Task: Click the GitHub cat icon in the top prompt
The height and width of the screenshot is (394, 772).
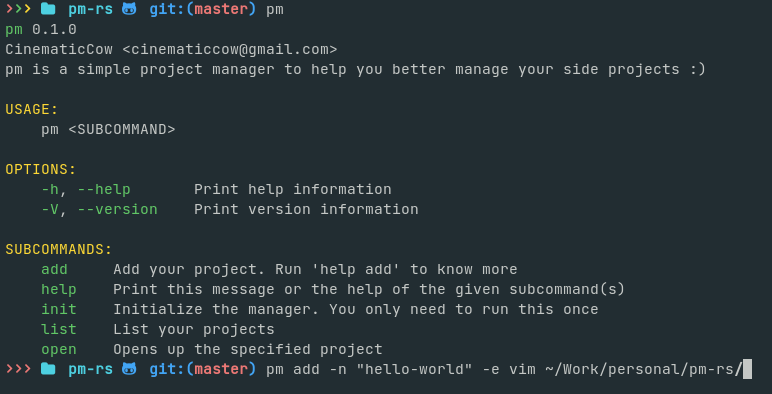Action: [x=129, y=9]
